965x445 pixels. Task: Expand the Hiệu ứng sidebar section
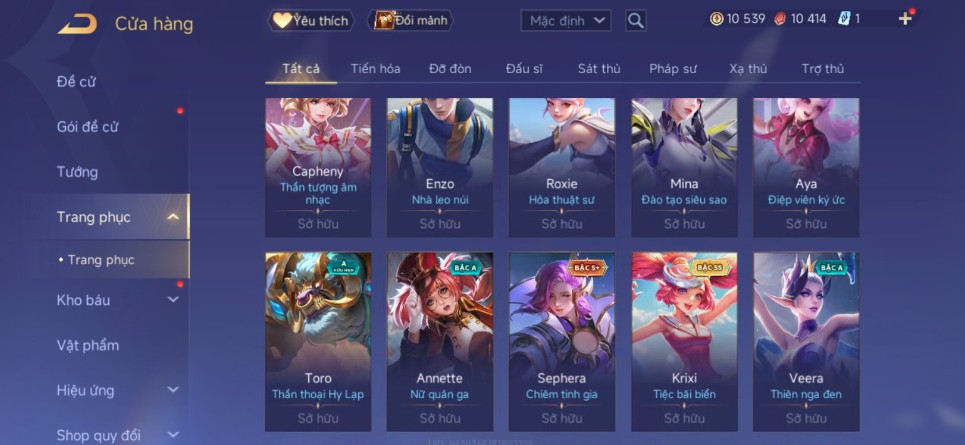[174, 390]
